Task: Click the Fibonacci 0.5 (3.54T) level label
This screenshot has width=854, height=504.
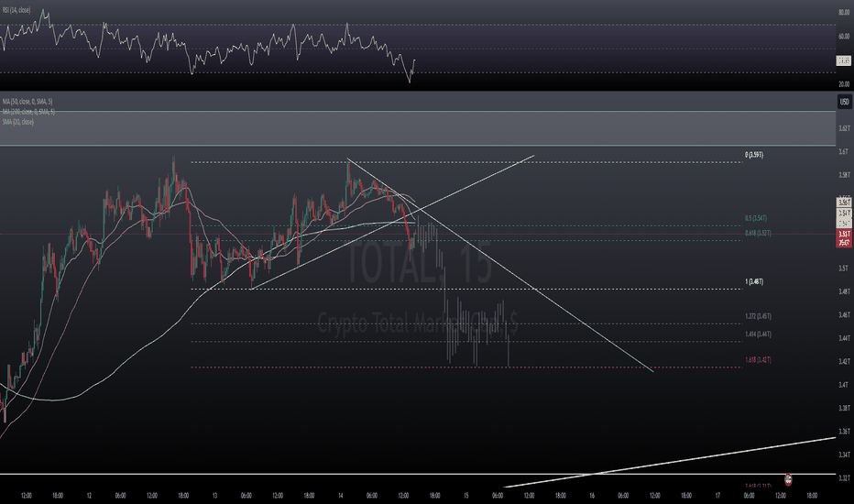Action: [x=755, y=218]
